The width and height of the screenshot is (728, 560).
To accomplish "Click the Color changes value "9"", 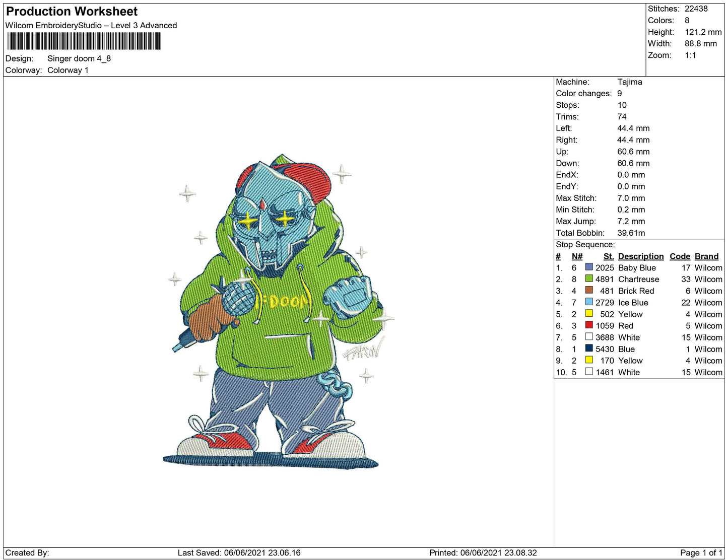I will (620, 93).
